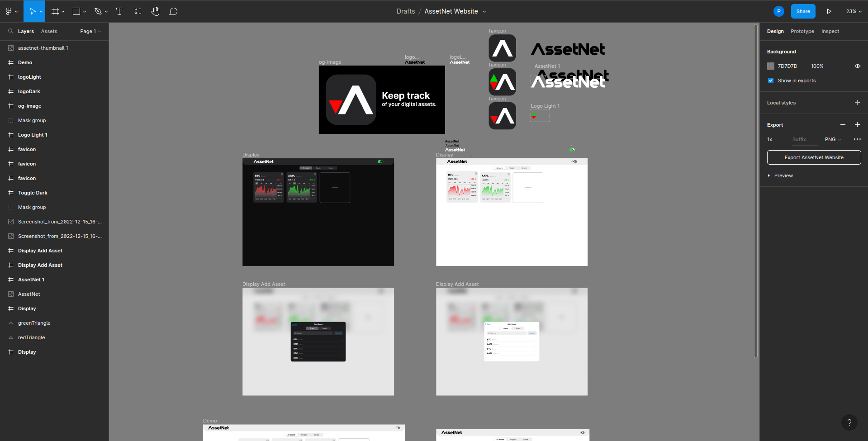Toggle Show in exports checkbox

click(771, 81)
